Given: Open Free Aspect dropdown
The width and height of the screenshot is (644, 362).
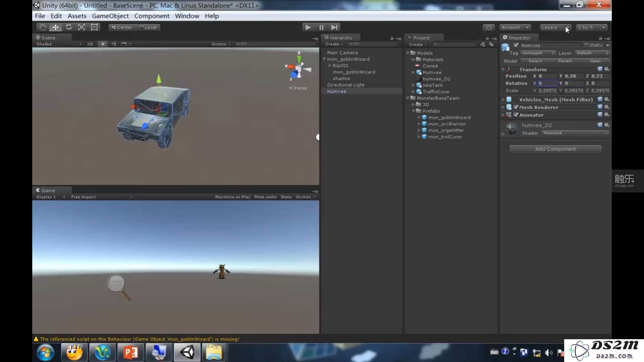Looking at the screenshot, I should 101,197.
